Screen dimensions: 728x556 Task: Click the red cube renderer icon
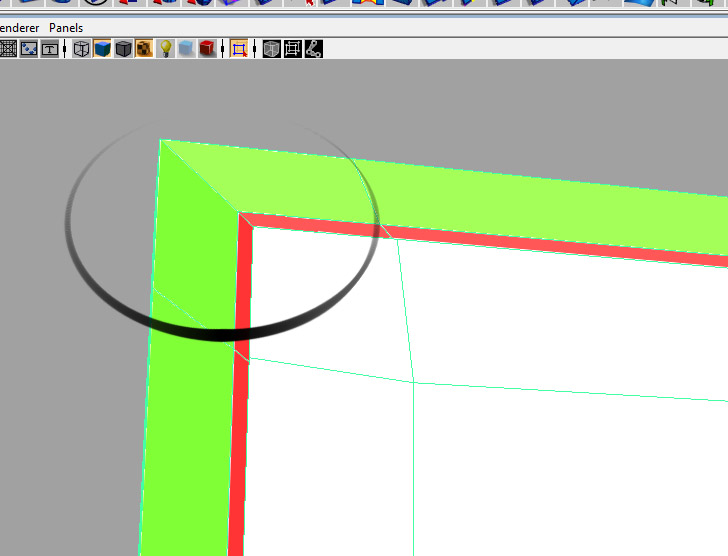(207, 49)
